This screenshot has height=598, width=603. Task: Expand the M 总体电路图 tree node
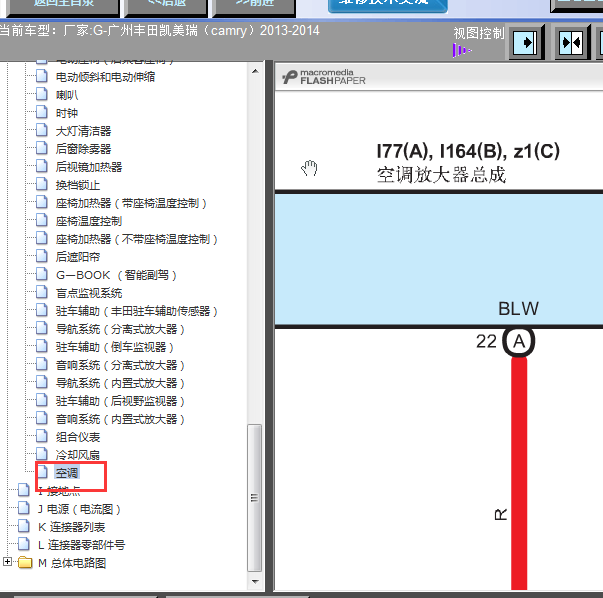[x=8, y=563]
